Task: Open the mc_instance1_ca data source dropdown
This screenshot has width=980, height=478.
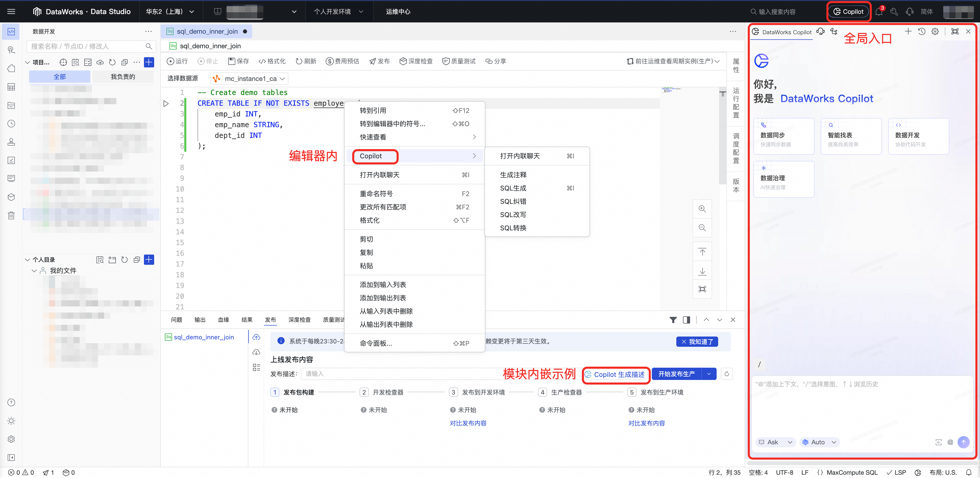Action: click(250, 79)
